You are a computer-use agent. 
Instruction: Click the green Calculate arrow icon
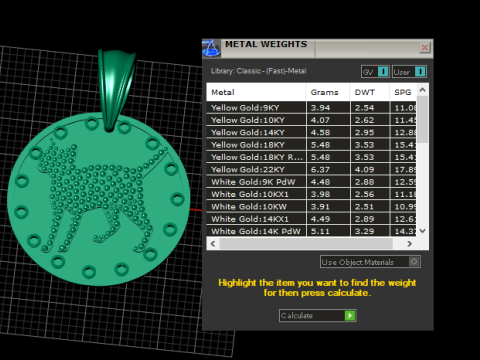pyautogui.click(x=350, y=316)
